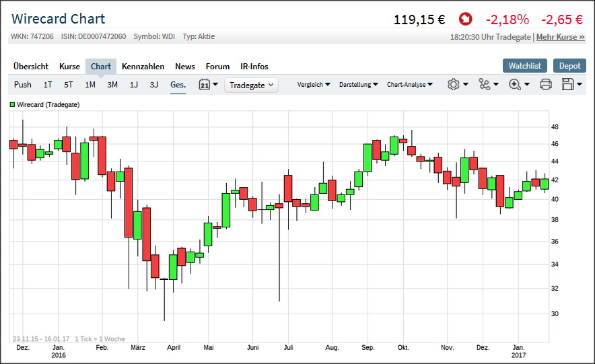Open the Kennzahlen tab
This screenshot has width=595, height=364.
tap(143, 67)
